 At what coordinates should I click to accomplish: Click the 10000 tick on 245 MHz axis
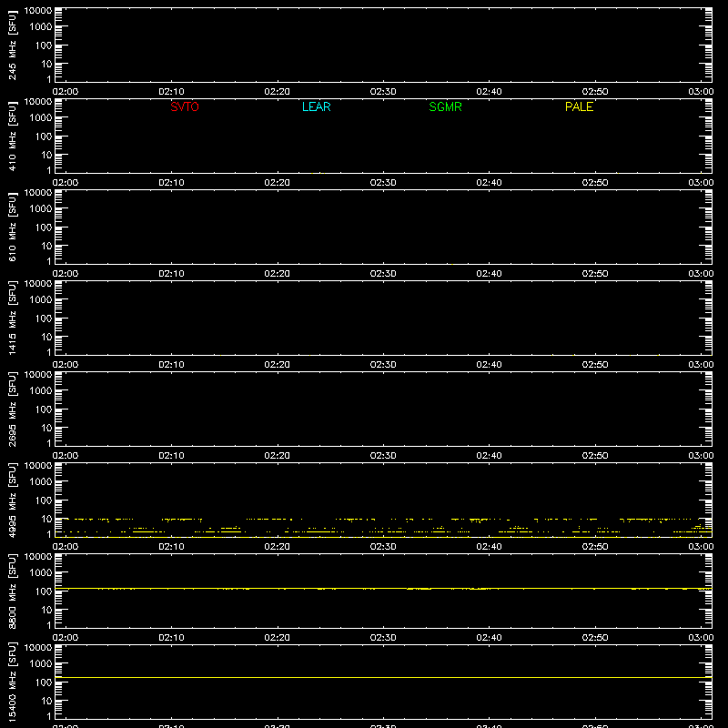(x=38, y=11)
